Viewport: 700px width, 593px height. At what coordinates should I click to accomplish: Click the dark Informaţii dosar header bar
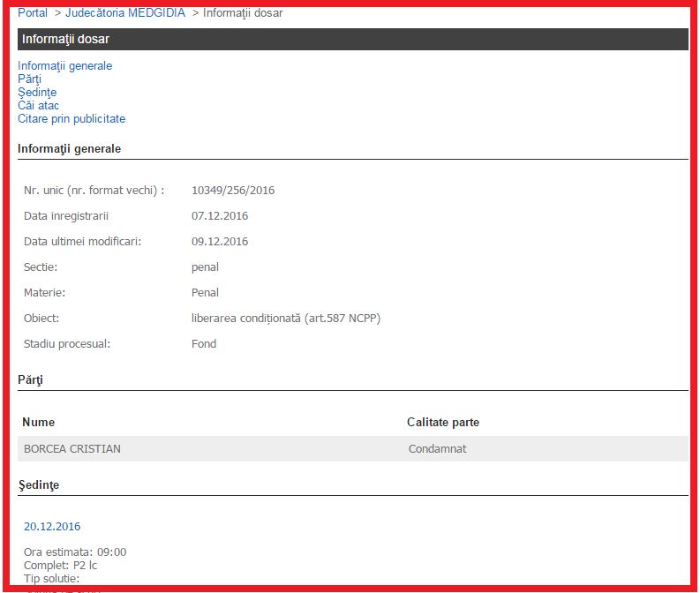(x=352, y=40)
